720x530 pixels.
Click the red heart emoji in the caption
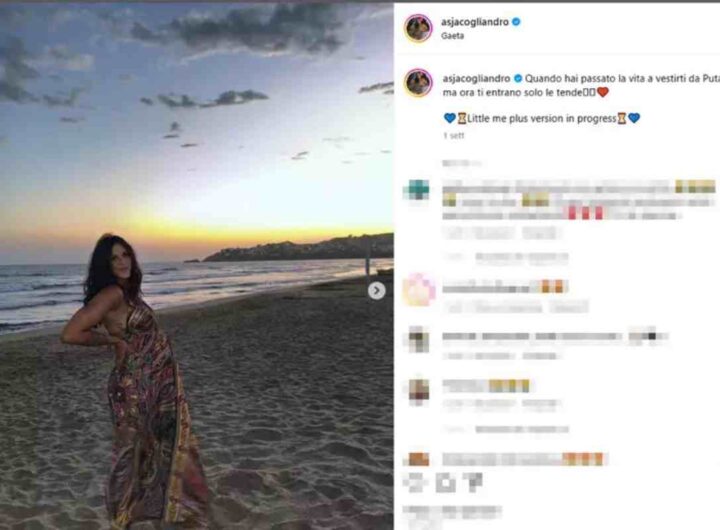(x=602, y=92)
